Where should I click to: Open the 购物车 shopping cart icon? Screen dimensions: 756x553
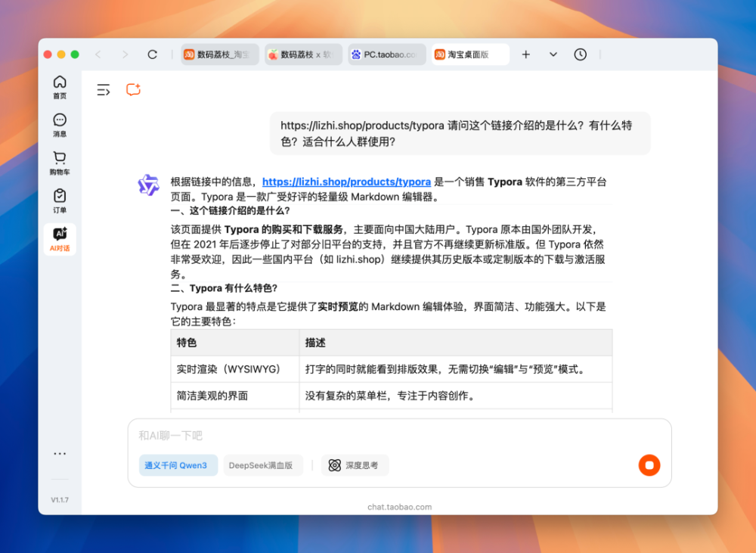(60, 163)
